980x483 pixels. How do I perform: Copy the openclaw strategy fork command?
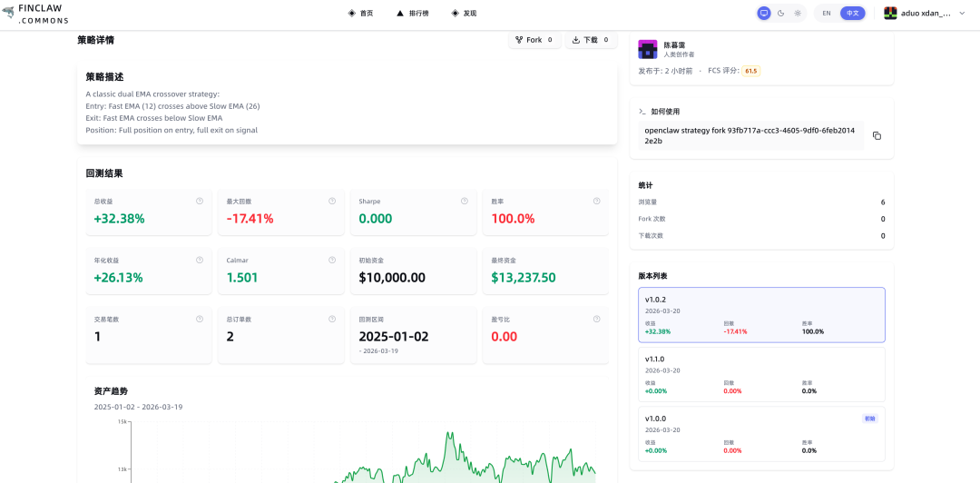[877, 135]
